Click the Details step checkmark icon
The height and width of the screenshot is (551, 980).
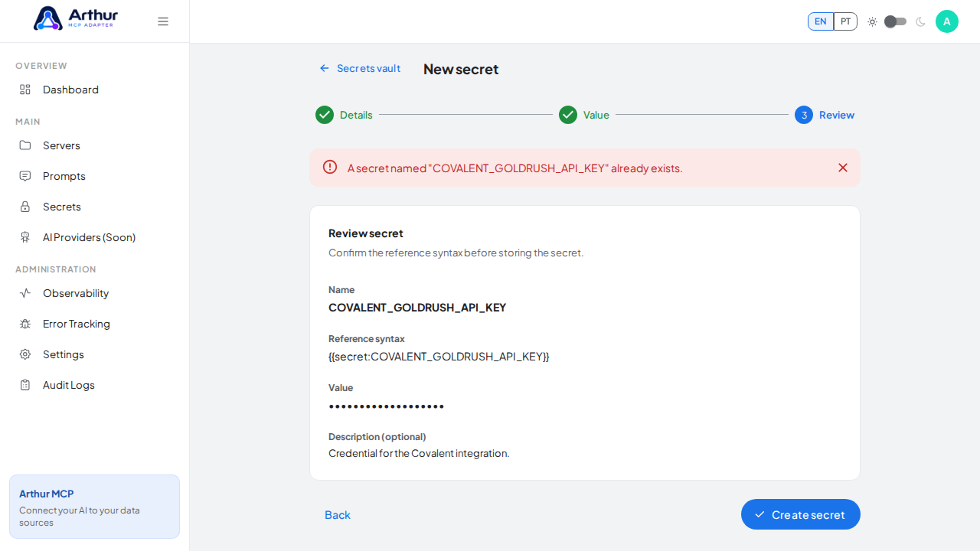[325, 115]
